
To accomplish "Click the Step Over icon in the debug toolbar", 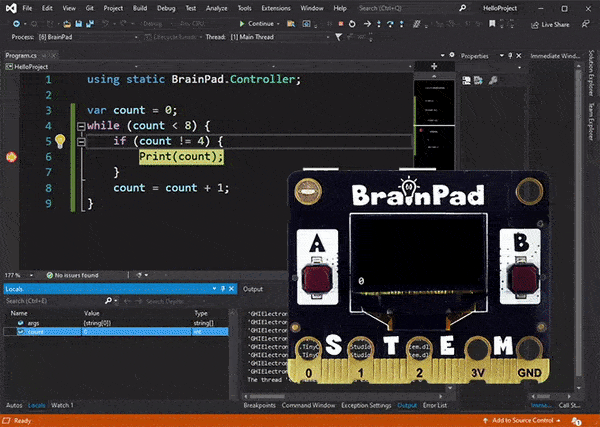I will pos(390,24).
